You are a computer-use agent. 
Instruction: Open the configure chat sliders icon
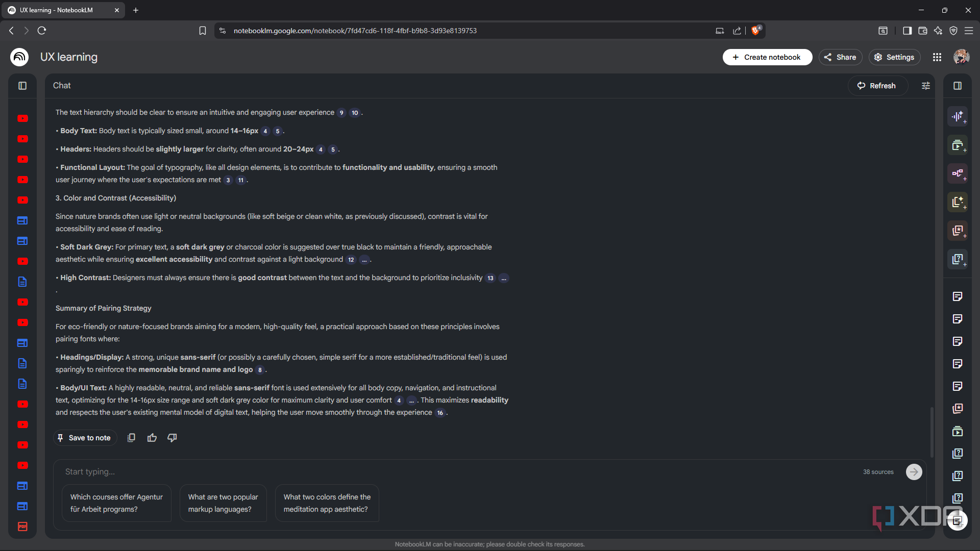click(x=926, y=86)
